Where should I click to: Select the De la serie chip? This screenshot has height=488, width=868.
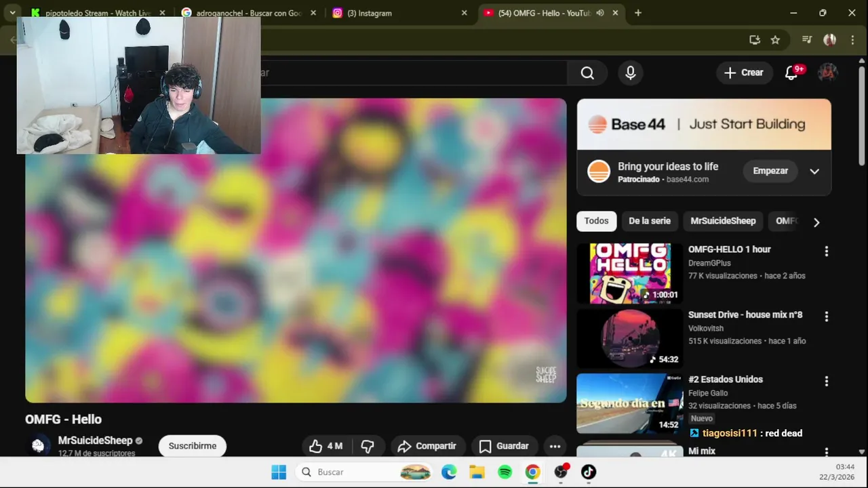[650, 221]
